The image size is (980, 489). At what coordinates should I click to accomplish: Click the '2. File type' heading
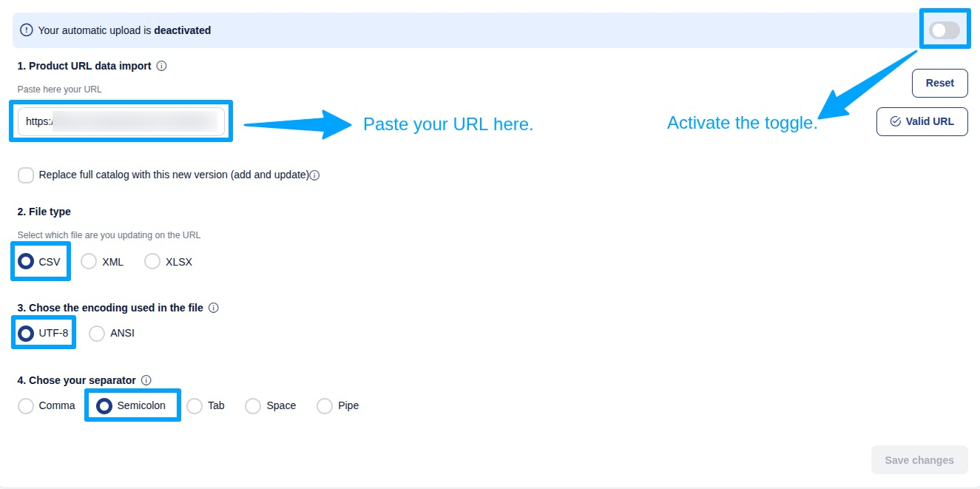tap(44, 212)
